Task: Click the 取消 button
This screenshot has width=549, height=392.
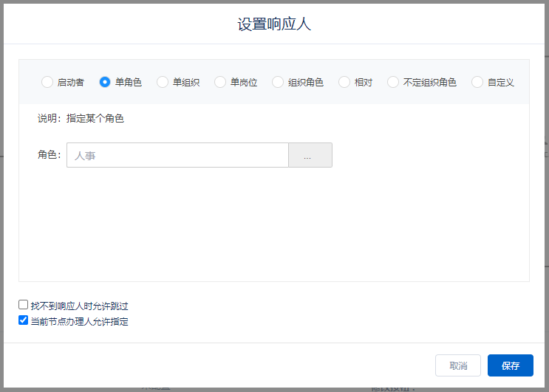Action: [x=458, y=365]
